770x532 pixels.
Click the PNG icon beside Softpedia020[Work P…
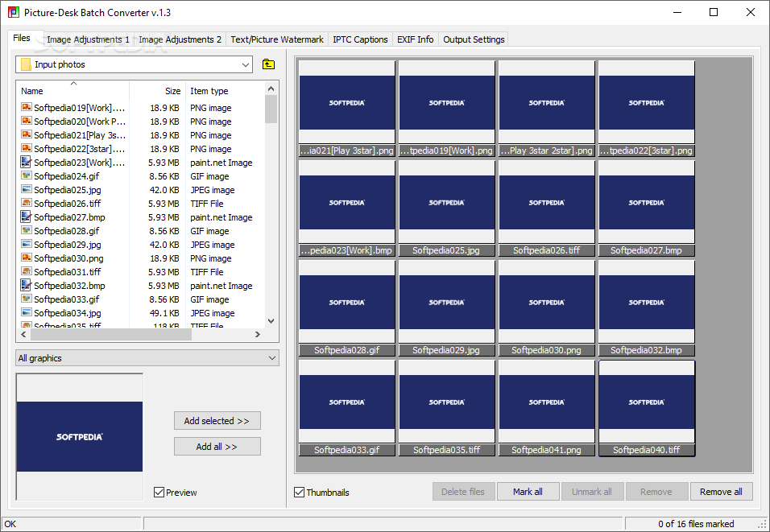[x=26, y=121]
